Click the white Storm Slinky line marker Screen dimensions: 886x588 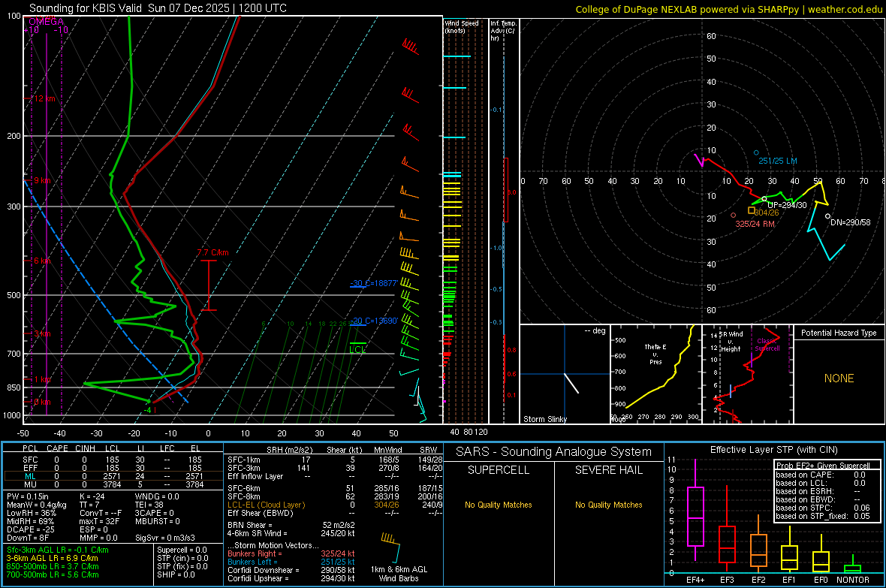pyautogui.click(x=572, y=383)
